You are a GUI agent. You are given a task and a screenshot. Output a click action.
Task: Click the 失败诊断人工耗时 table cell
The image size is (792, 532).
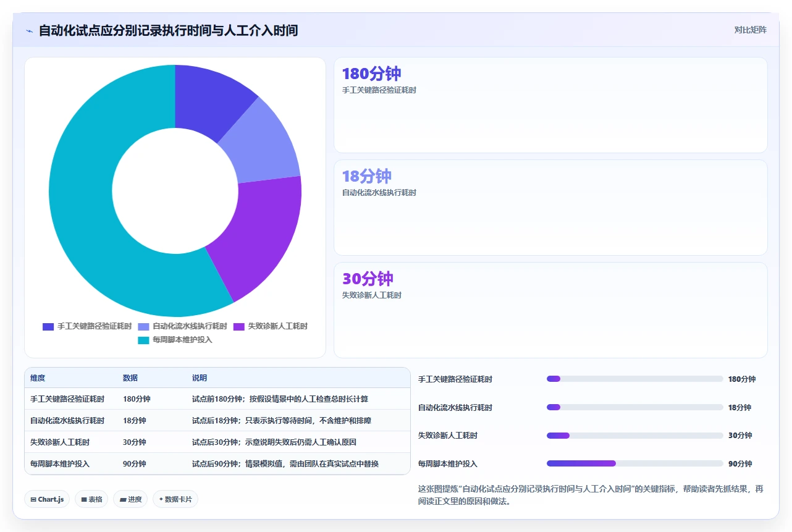click(x=60, y=442)
